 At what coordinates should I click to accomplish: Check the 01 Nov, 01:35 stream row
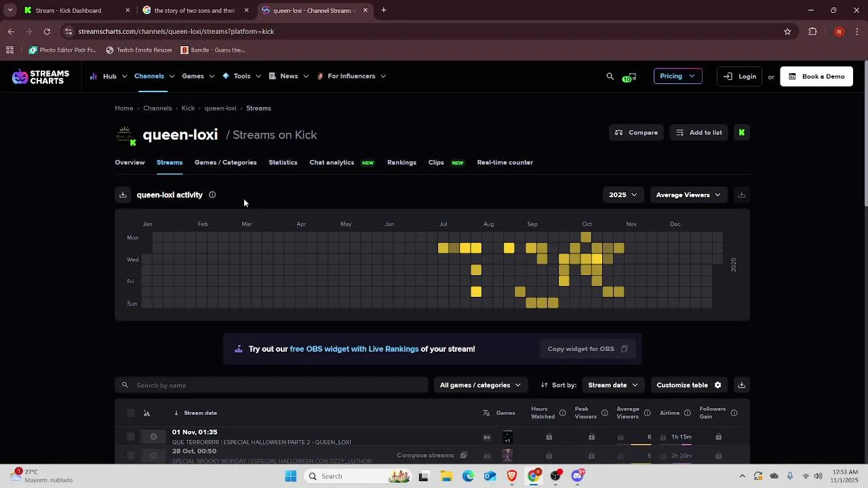coord(131,437)
